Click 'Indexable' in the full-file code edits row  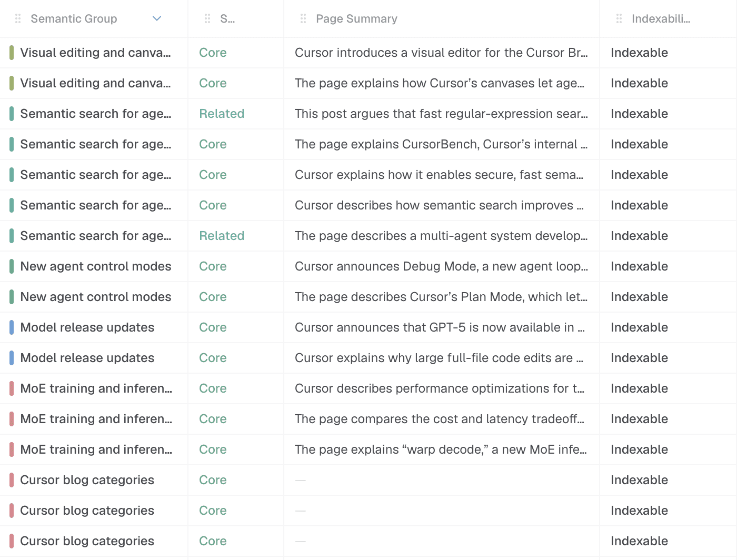(639, 358)
